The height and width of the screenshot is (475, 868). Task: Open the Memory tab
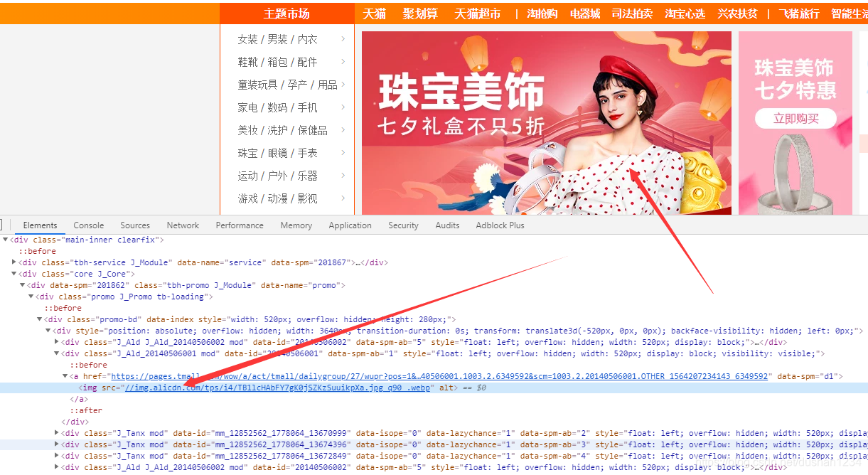coord(296,225)
